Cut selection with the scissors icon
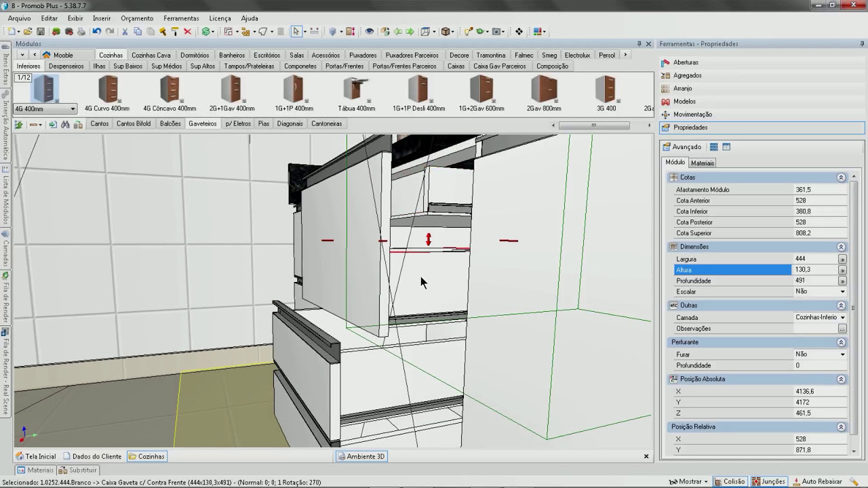868x488 pixels. (125, 31)
